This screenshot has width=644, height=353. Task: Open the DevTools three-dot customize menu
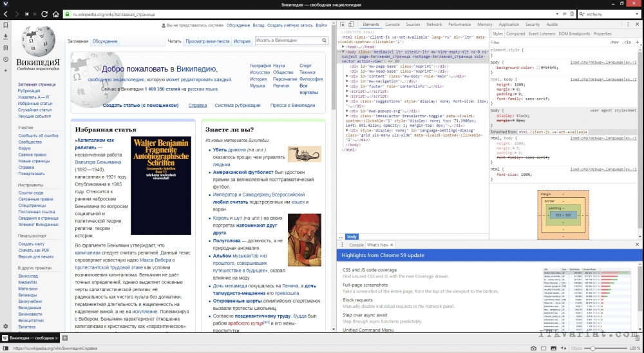[628, 24]
